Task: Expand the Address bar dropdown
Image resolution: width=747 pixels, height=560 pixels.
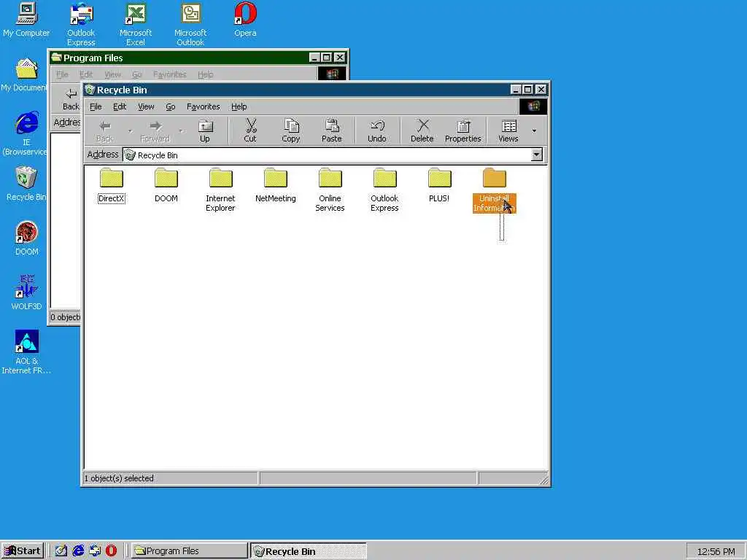Action: (536, 155)
